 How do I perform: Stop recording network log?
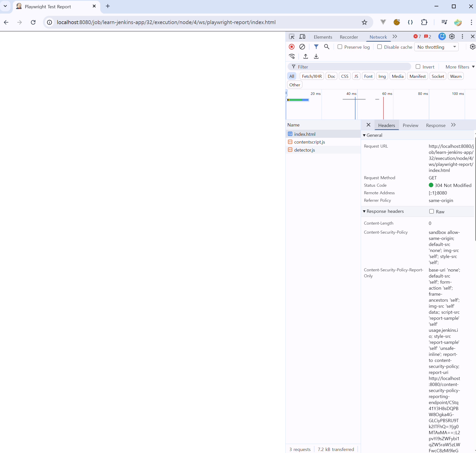point(292,47)
